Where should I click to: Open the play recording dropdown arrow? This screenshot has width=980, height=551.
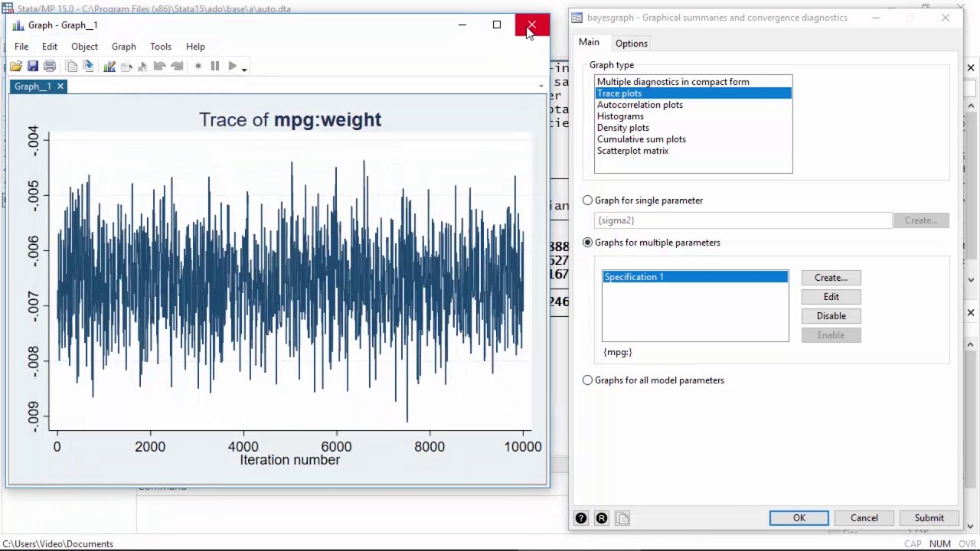(244, 69)
